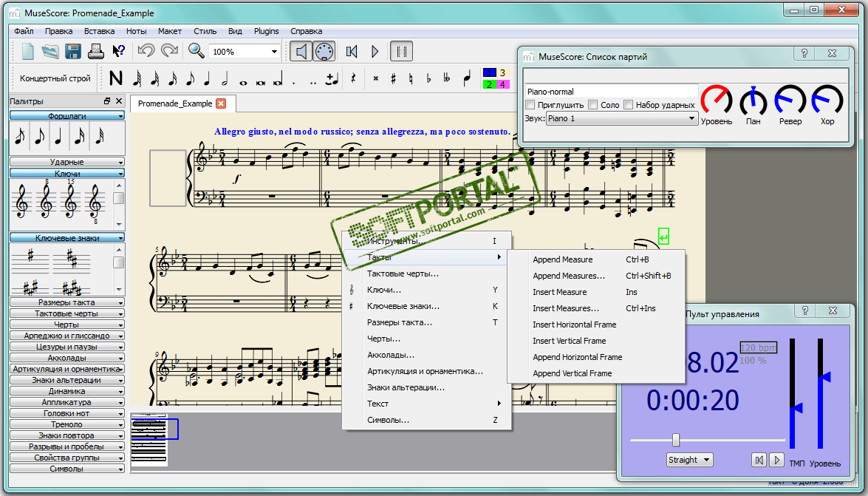Click the playback position slider handle
This screenshot has height=496, width=868.
point(675,440)
